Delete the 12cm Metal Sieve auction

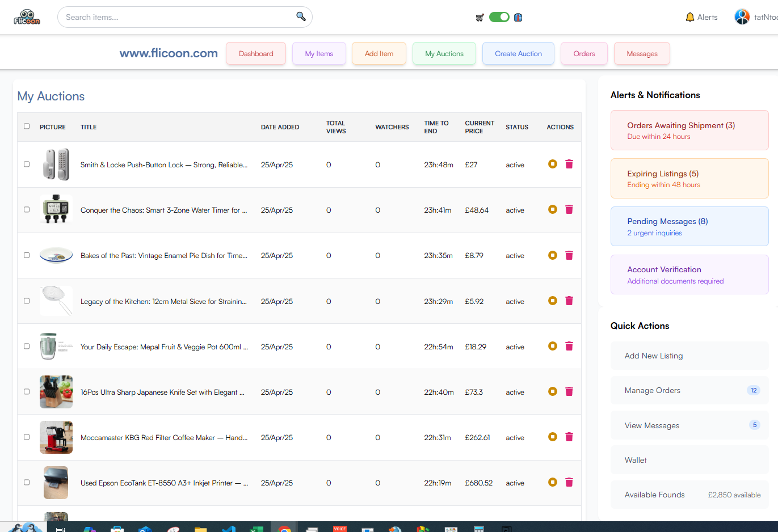point(569,301)
